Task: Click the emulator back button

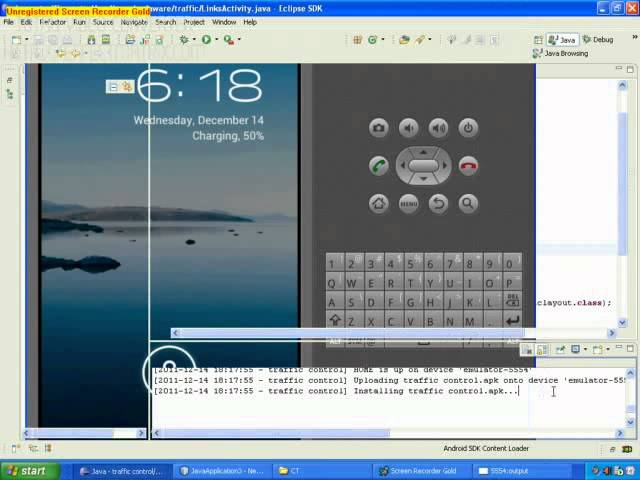Action: coord(438,203)
